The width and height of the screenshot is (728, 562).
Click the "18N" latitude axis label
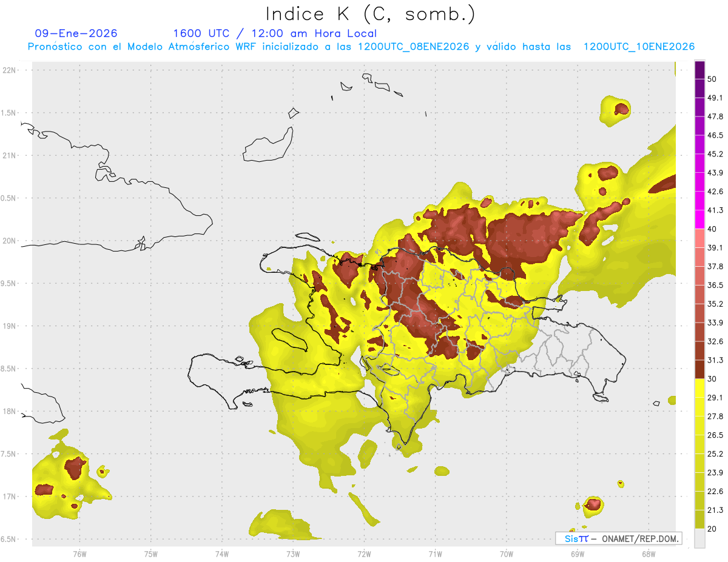[x=9, y=412]
